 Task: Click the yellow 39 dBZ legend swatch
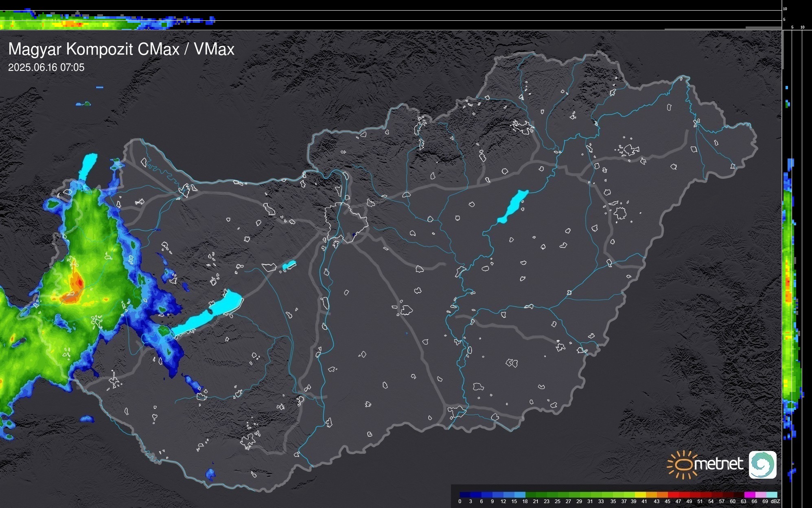(x=640, y=495)
